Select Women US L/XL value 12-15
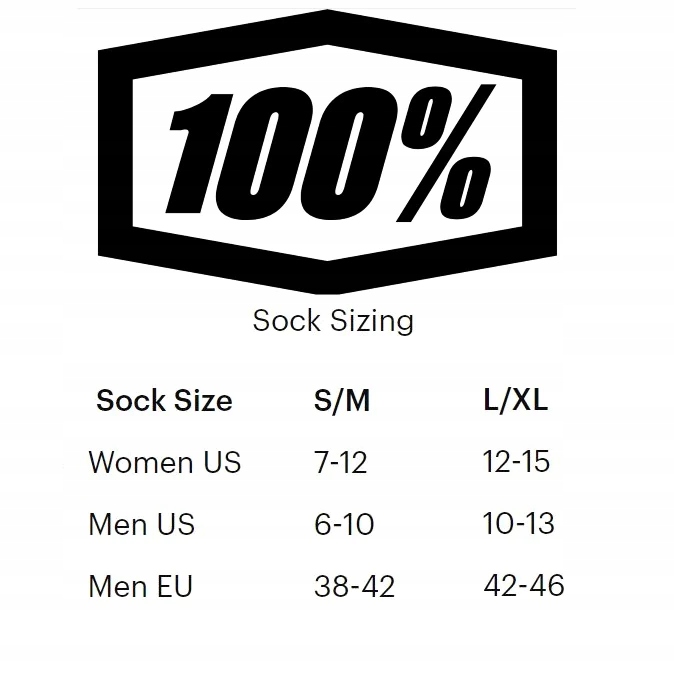 click(x=516, y=462)
